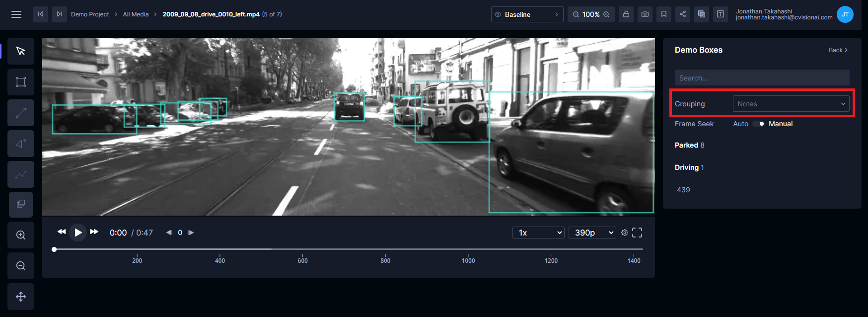This screenshot has width=868, height=317.
Task: Capture a frame with camera icon
Action: click(x=645, y=14)
